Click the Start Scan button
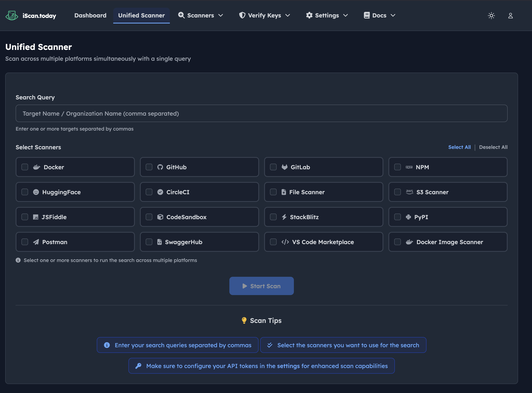532x393 pixels. [x=261, y=286]
